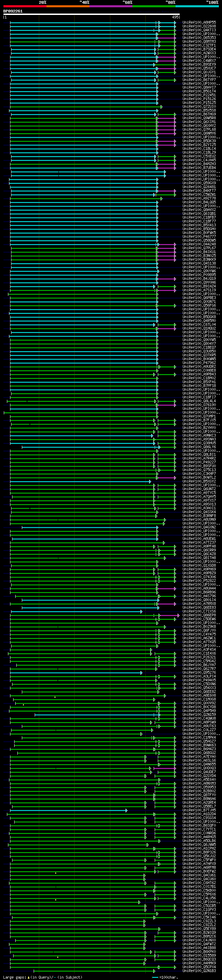Select the UniRef100_B9SFU0 label
Viewport: 222px width, 980px height.
pyautogui.click(x=199, y=465)
